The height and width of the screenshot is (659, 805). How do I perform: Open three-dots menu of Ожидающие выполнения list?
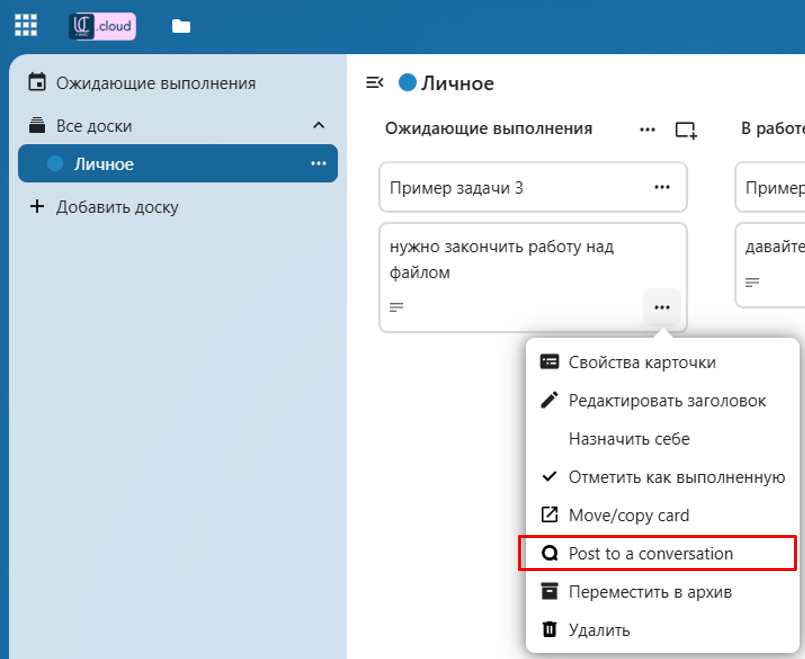(648, 129)
